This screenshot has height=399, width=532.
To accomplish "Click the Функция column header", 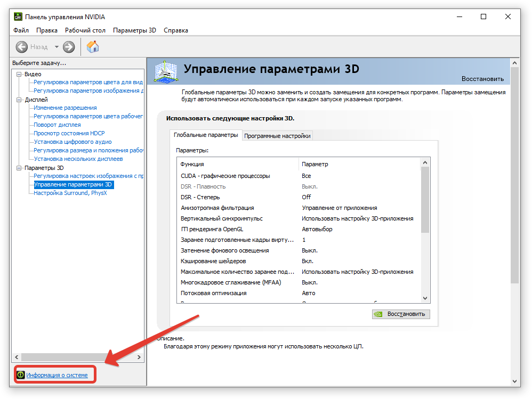I will point(238,164).
